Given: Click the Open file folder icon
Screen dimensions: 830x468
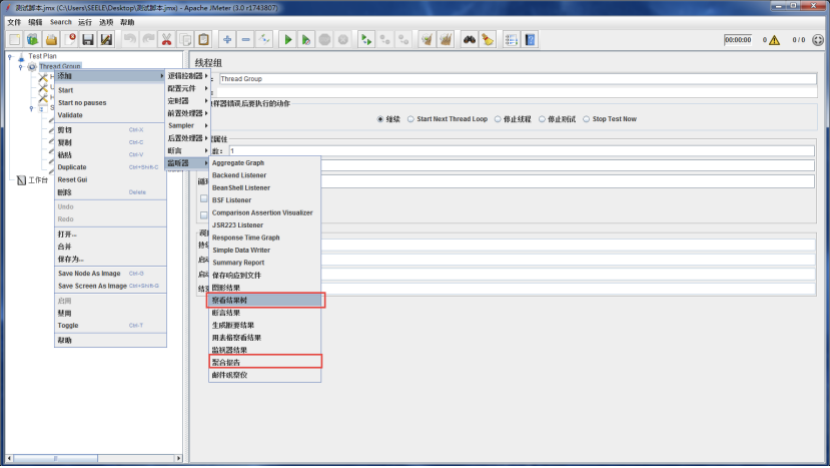Looking at the screenshot, I should tap(51, 40).
